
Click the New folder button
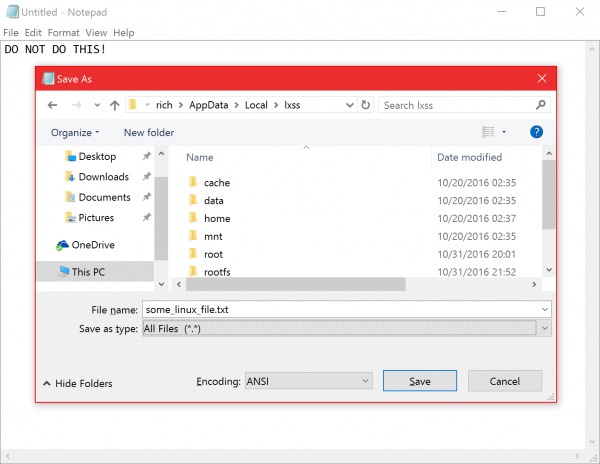(x=149, y=132)
